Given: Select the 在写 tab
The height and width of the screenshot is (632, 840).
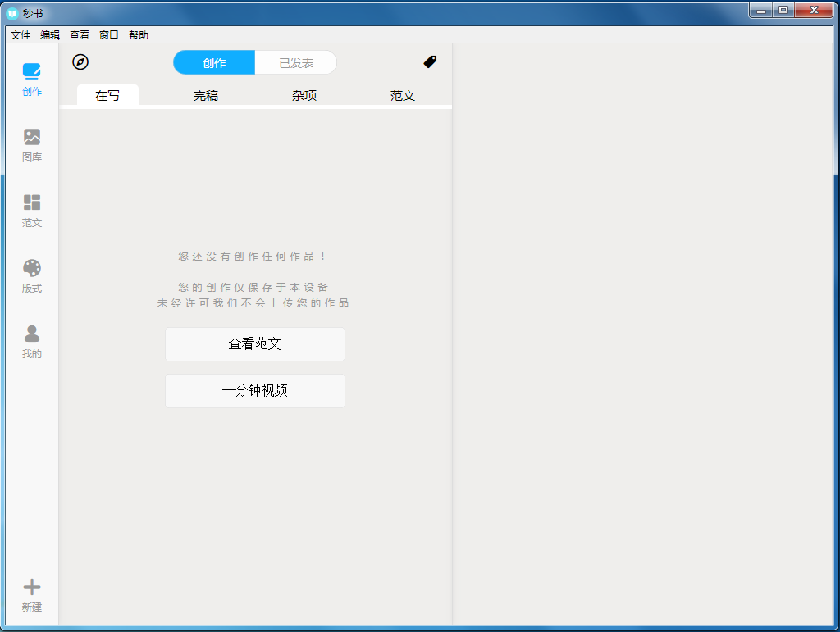Looking at the screenshot, I should (x=107, y=95).
